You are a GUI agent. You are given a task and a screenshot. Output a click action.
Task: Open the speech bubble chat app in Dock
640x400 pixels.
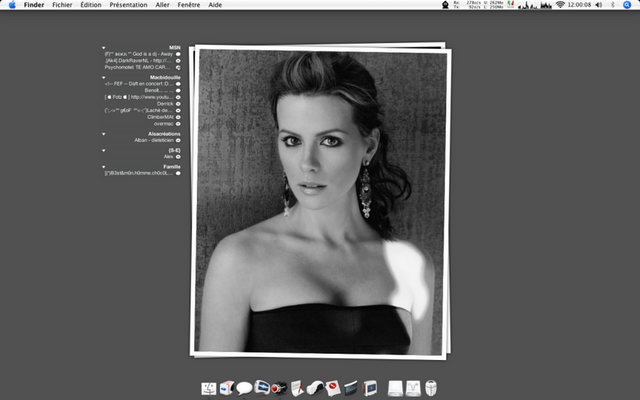pyautogui.click(x=243, y=388)
